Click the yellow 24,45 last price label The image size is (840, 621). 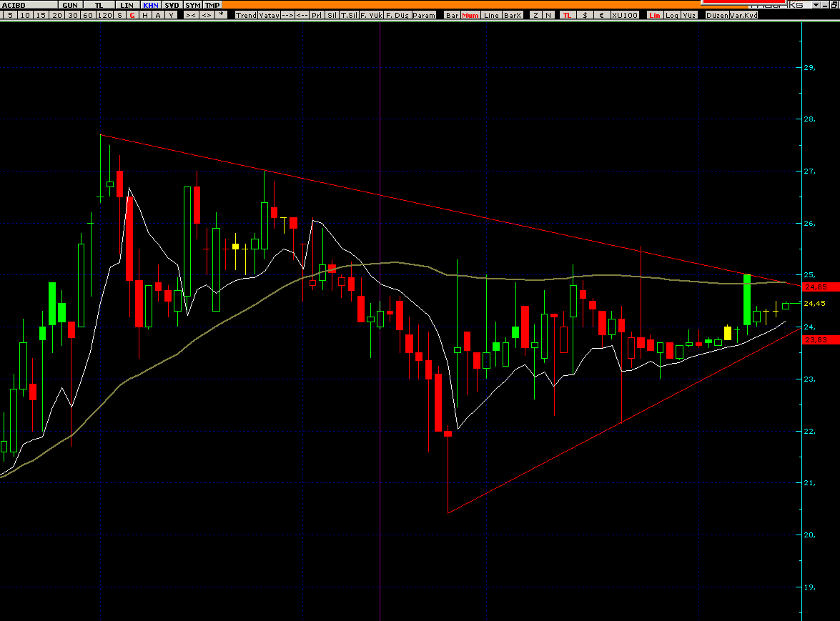click(815, 304)
